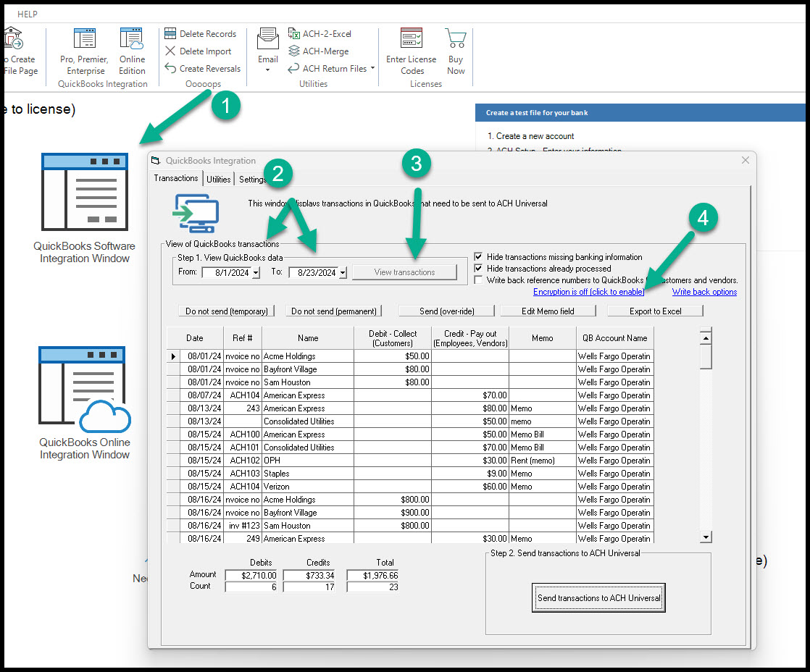Click Delete Import option

(198, 51)
